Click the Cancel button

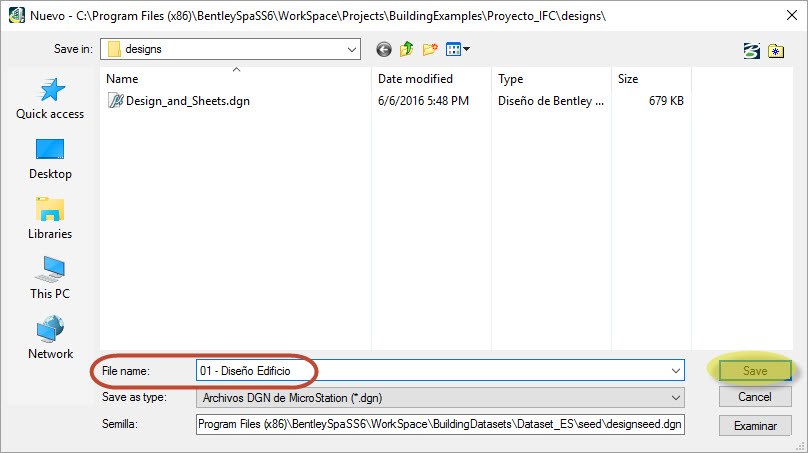coord(755,397)
